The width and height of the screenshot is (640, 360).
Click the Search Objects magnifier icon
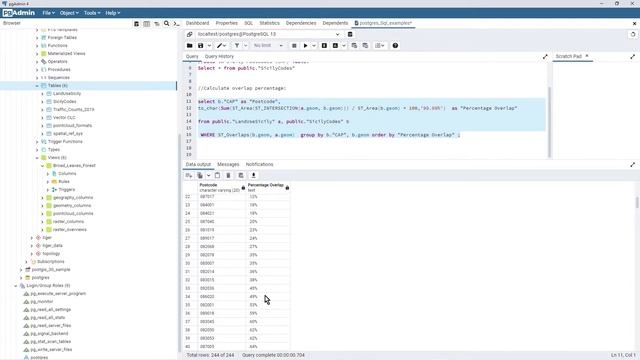click(167, 24)
